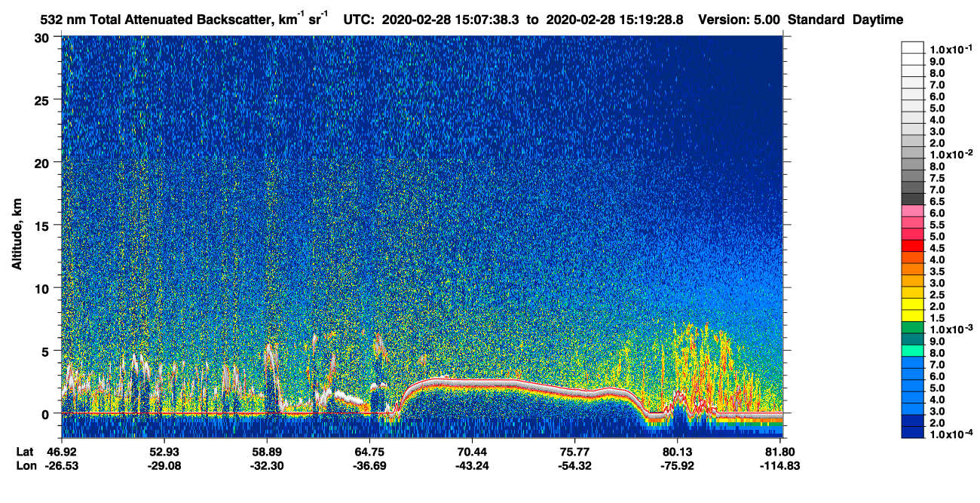Viewport: 980px width, 503px height.
Task: Pick the darkest navy swatch at the colorbar bottom
Action: click(912, 433)
